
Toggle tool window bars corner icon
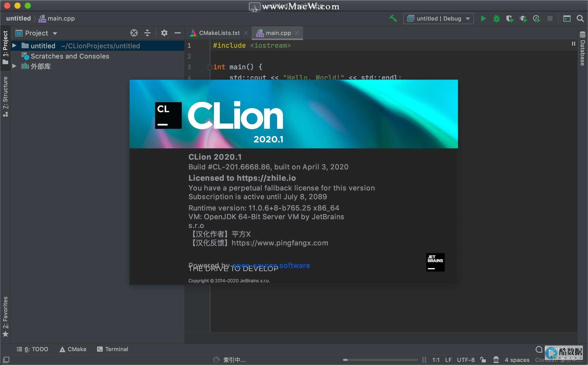tap(6, 360)
